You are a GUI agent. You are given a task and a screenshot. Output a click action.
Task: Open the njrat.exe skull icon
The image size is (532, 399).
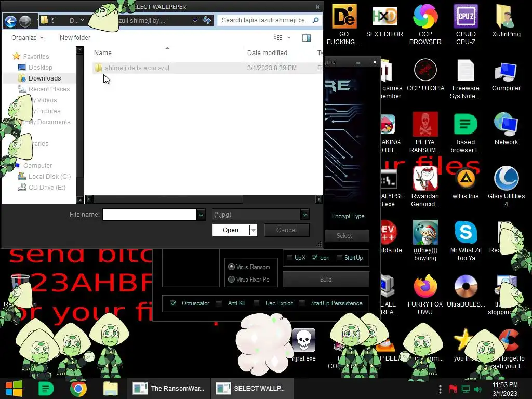303,345
